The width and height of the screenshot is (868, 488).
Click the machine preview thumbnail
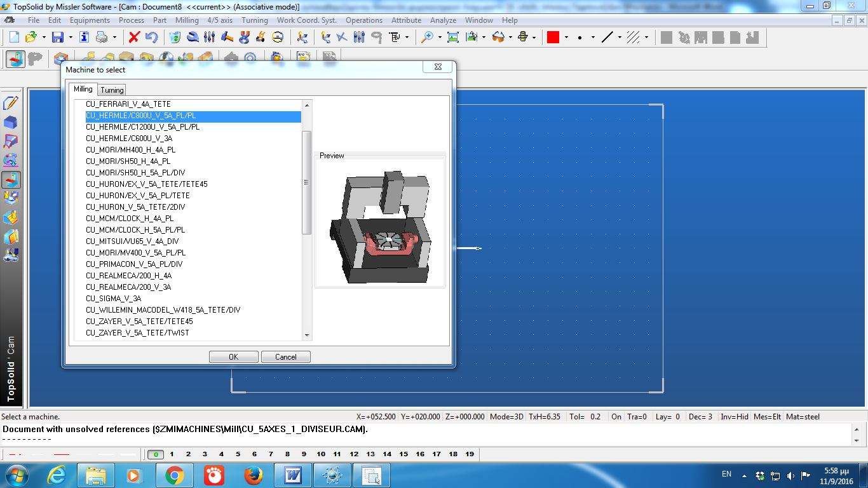tap(380, 223)
